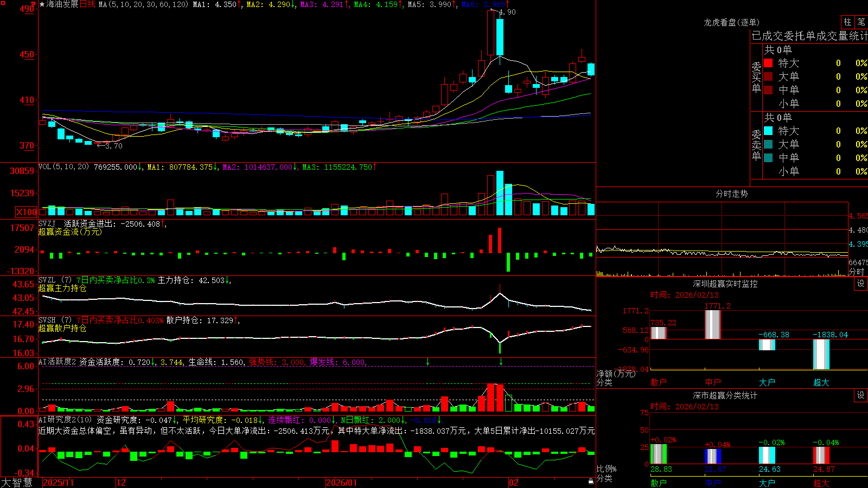Click the -1838.04 cyan value above the 超大 bar
This screenshot has height=488, width=868.
830,335
